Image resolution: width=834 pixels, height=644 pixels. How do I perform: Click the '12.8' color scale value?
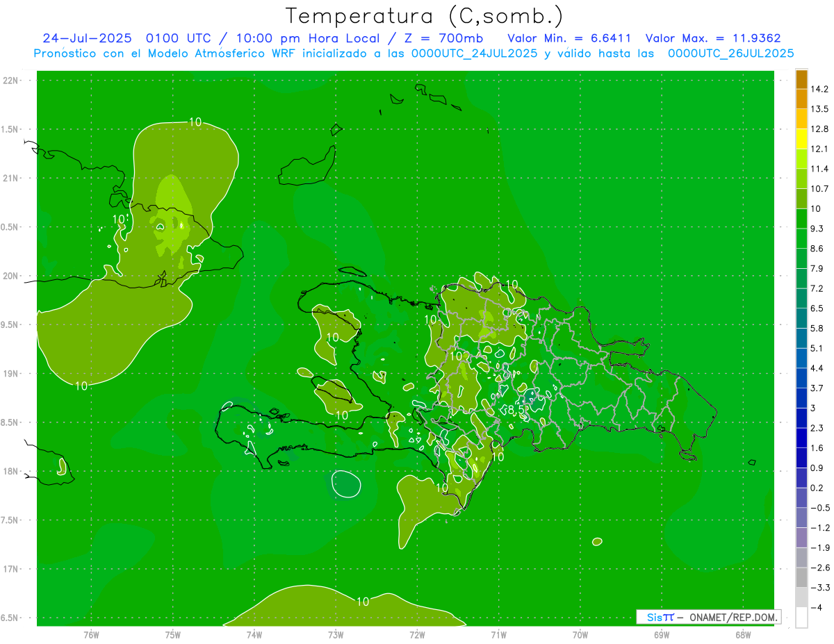[x=820, y=129]
